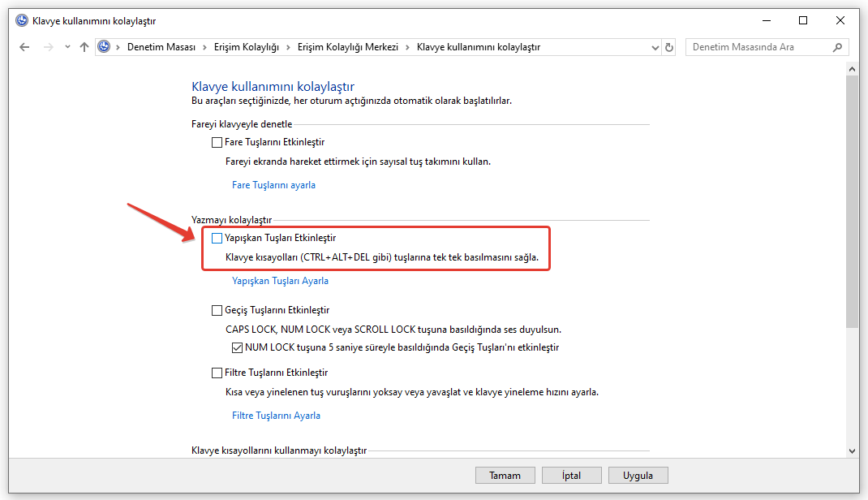Click the search magnifier icon
The height and width of the screenshot is (500, 868).
[839, 47]
